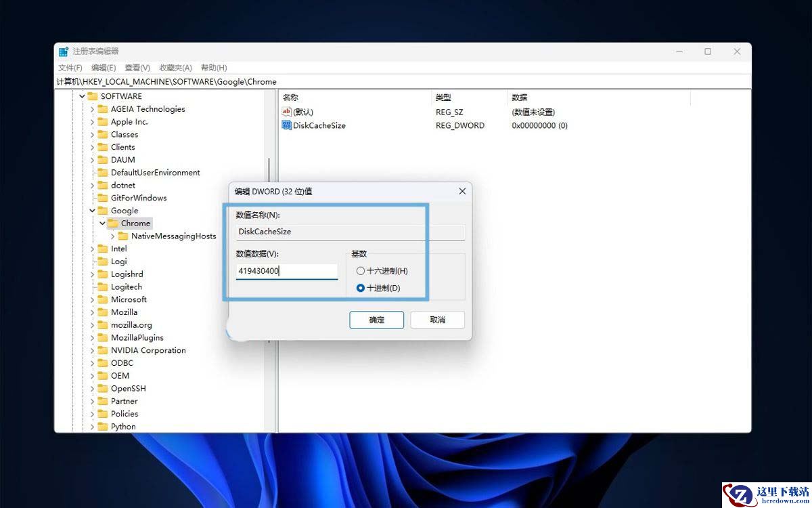The width and height of the screenshot is (812, 508).
Task: Open the 收藏夹(A) menu
Action: click(x=175, y=68)
